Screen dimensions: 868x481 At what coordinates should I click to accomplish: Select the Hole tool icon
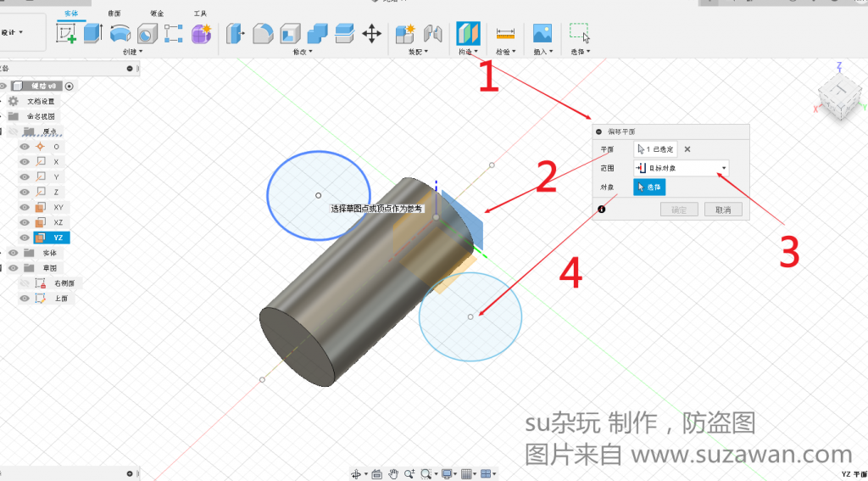coord(147,33)
